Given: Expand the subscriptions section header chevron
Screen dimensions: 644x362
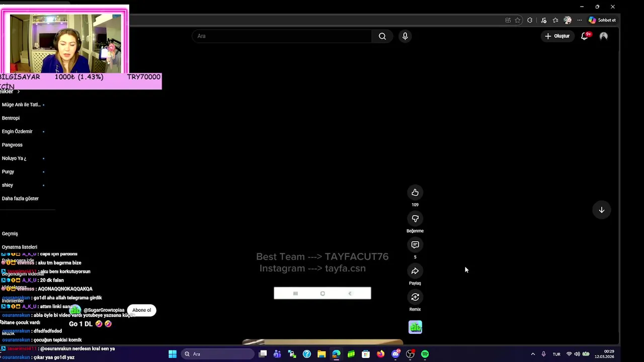Looking at the screenshot, I should pyautogui.click(x=19, y=92).
